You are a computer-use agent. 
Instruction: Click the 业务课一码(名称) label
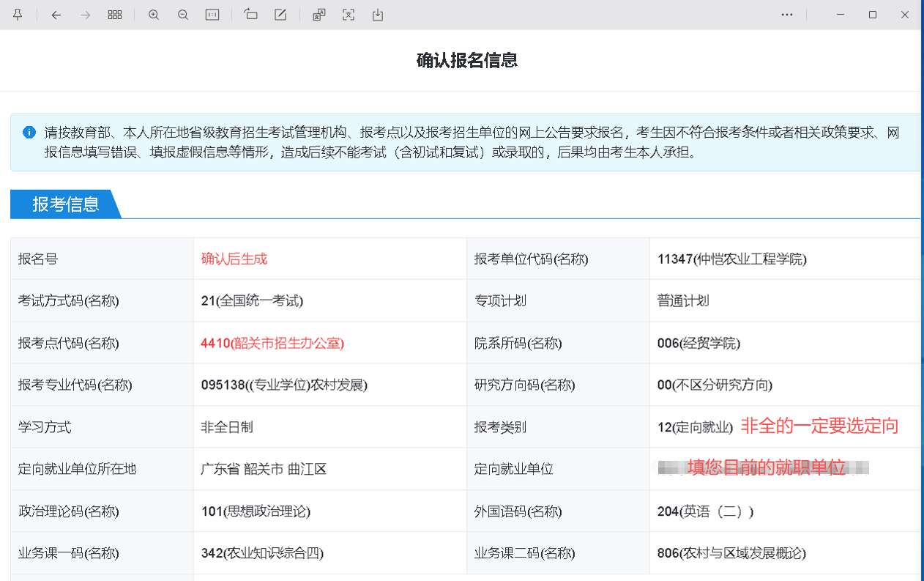pos(68,553)
